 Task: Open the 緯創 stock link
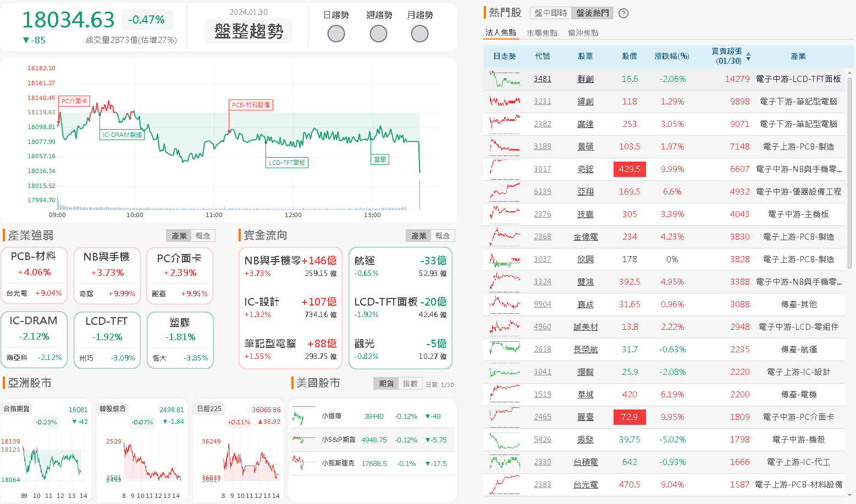pyautogui.click(x=586, y=102)
